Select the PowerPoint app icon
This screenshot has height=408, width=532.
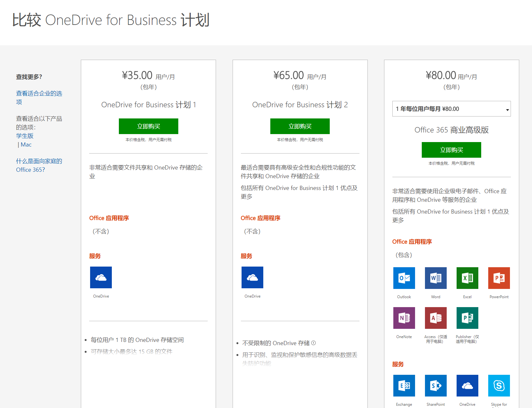coord(499,278)
